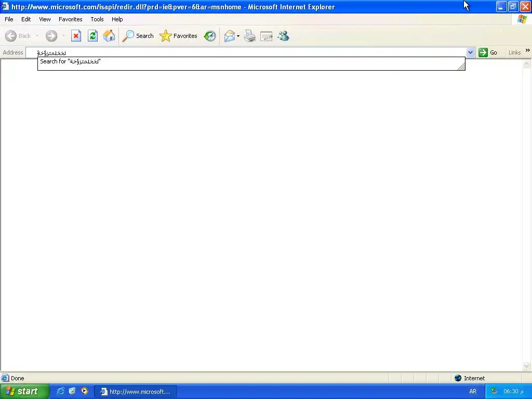
Task: Click the Mail envelope icon
Action: tap(229, 36)
